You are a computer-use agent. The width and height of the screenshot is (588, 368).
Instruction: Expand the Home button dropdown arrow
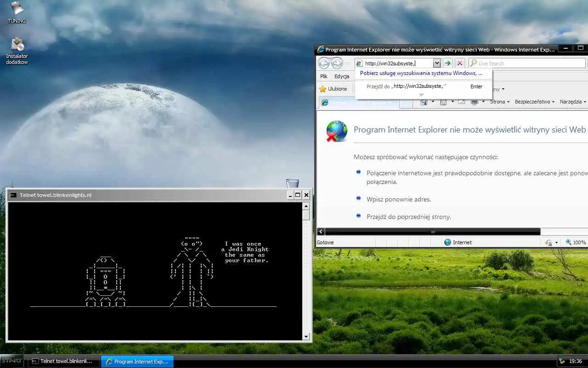[x=432, y=102]
